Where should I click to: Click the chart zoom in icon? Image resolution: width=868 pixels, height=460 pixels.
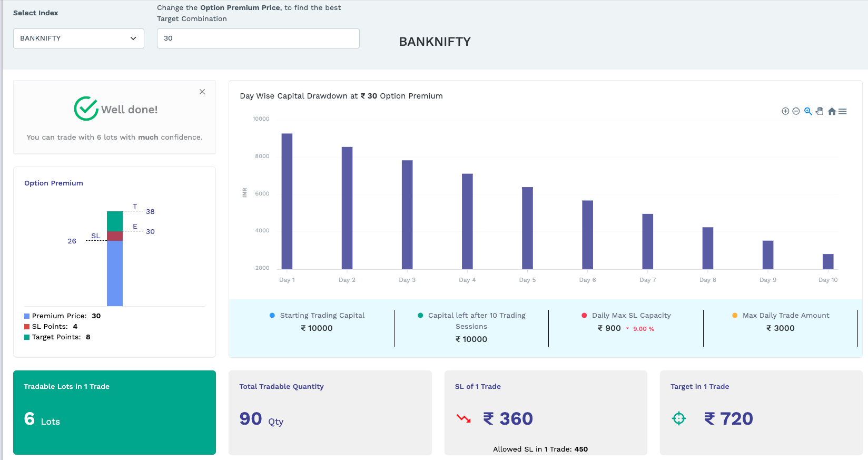coord(785,111)
